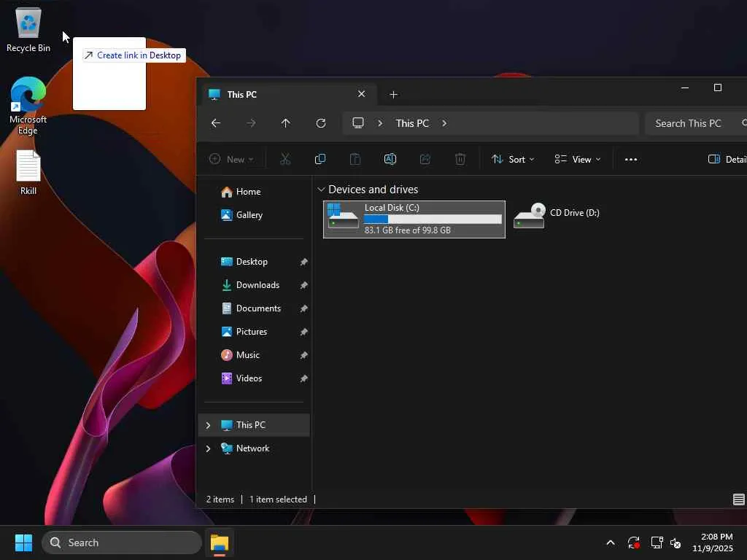Click the network tray icon

pyautogui.click(x=657, y=542)
